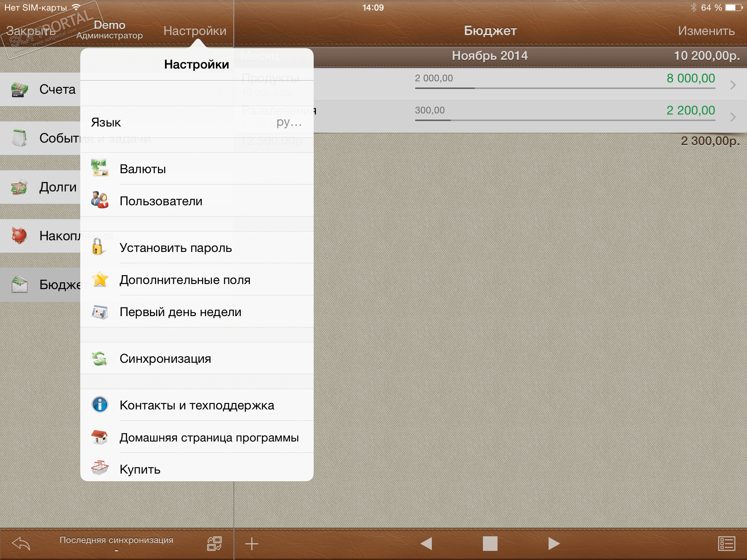
Task: Tap the padlock set-password icon
Action: pyautogui.click(x=98, y=247)
